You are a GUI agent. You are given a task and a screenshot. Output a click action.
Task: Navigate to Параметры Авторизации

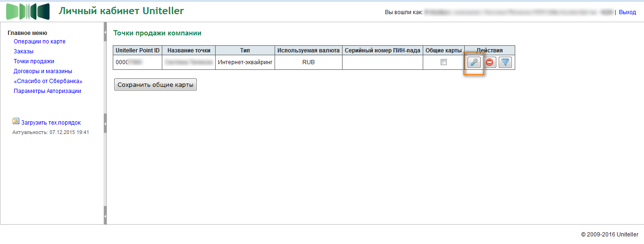pos(47,91)
